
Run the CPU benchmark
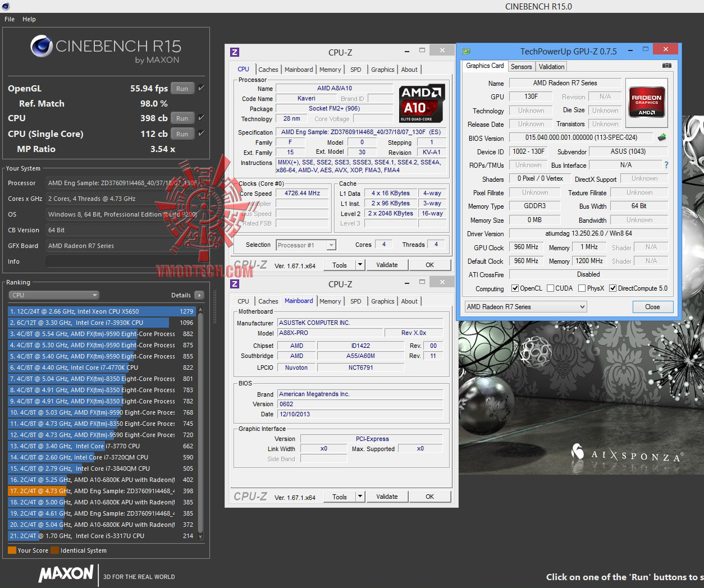pos(182,118)
